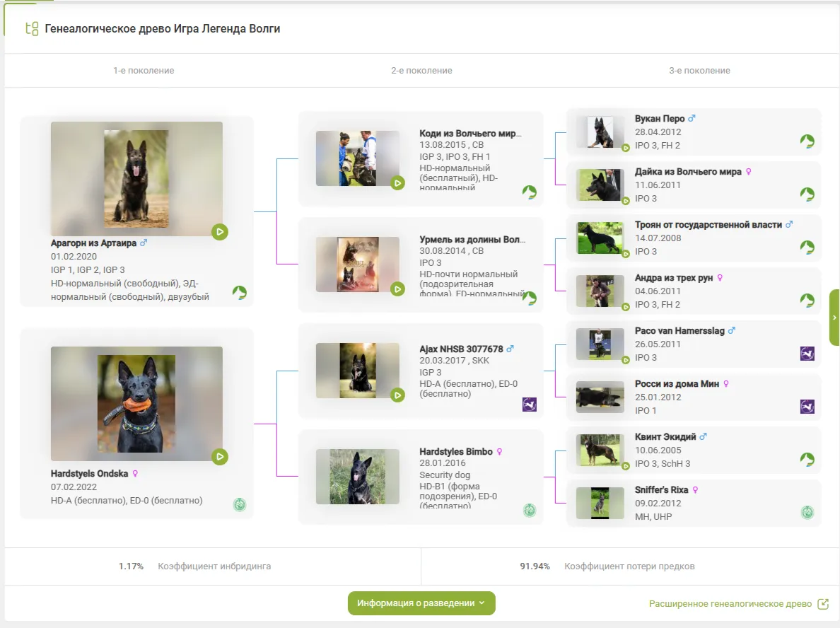Image resolution: width=840 pixels, height=628 pixels.
Task: Click round club badge on Hardstyles Bimbo card
Action: (x=529, y=510)
